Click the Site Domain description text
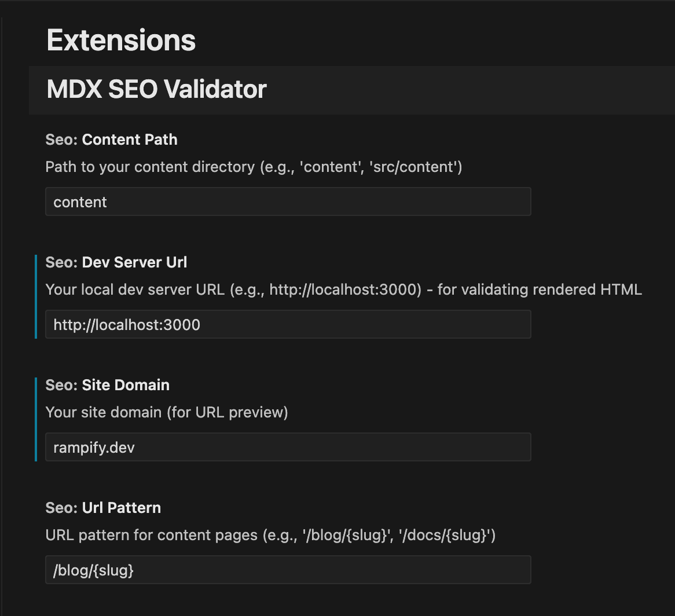Image resolution: width=675 pixels, height=616 pixels. click(x=166, y=412)
